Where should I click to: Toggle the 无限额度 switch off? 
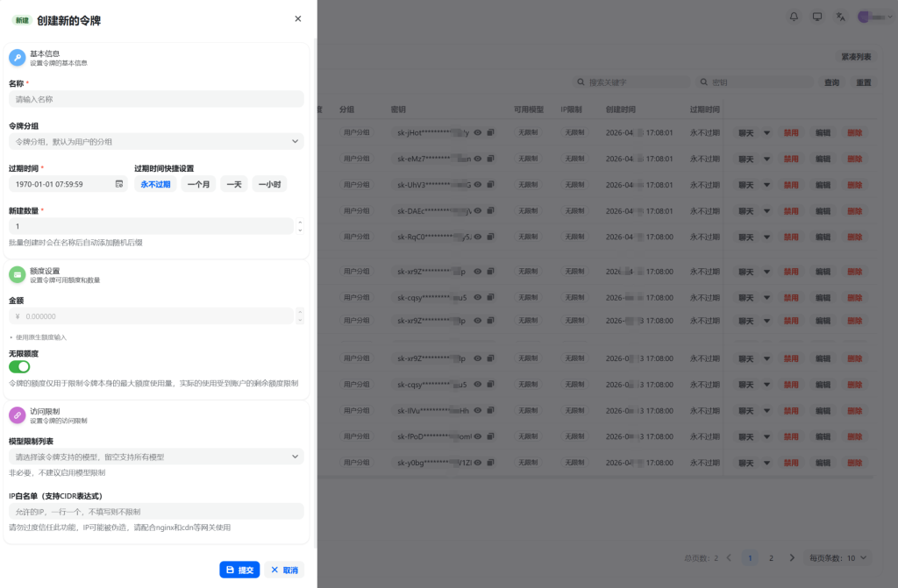pos(19,367)
